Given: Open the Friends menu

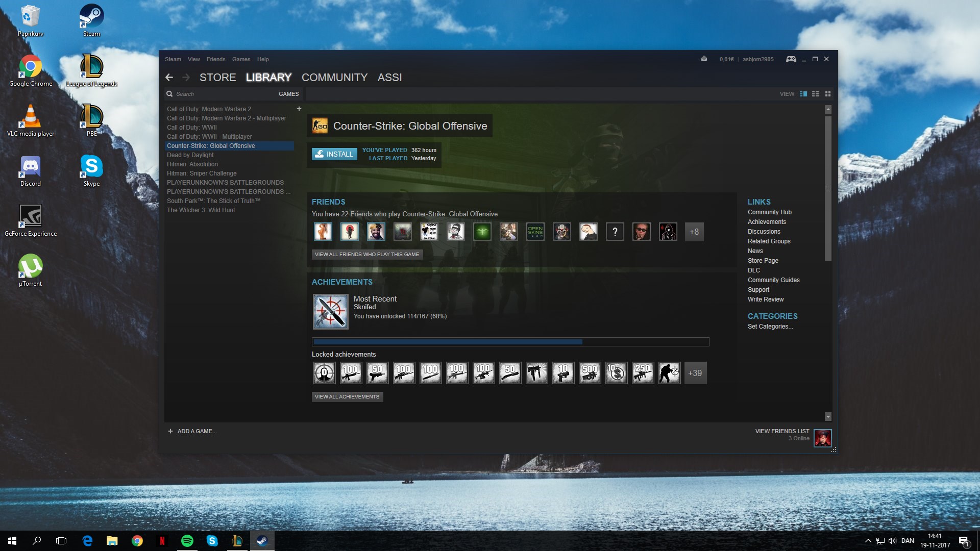Looking at the screenshot, I should click(x=216, y=59).
